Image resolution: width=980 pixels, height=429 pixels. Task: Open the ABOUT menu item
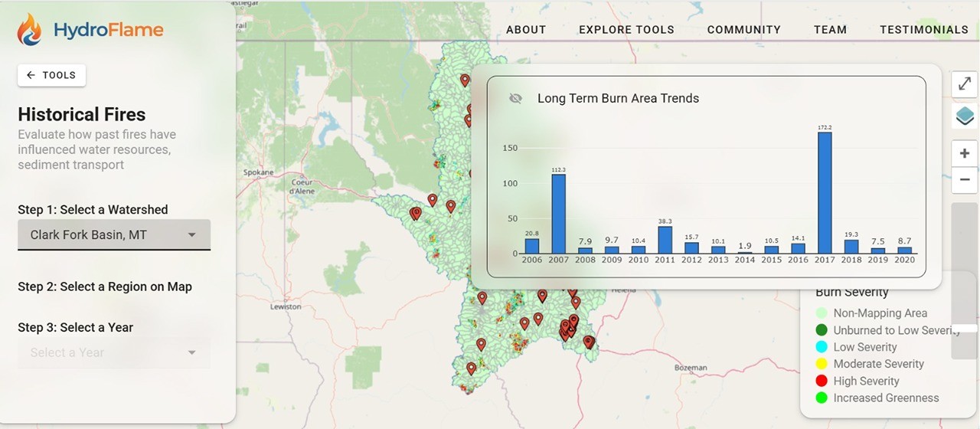coord(526,30)
